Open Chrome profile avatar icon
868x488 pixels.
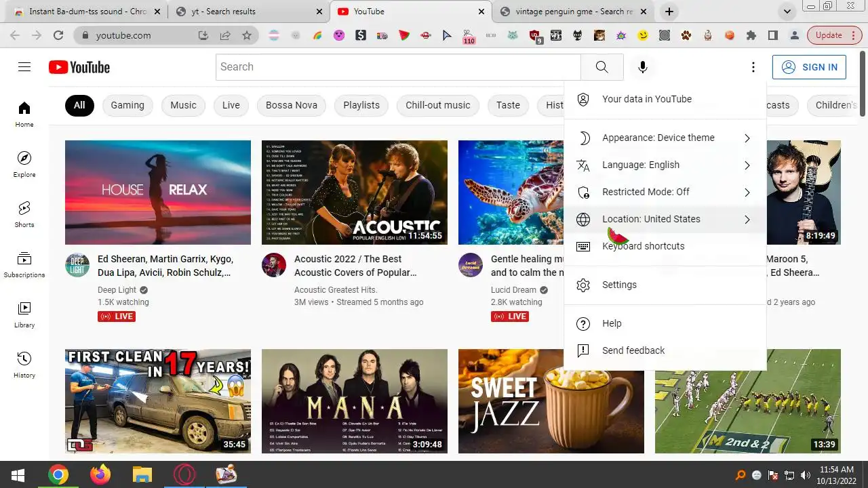(794, 35)
